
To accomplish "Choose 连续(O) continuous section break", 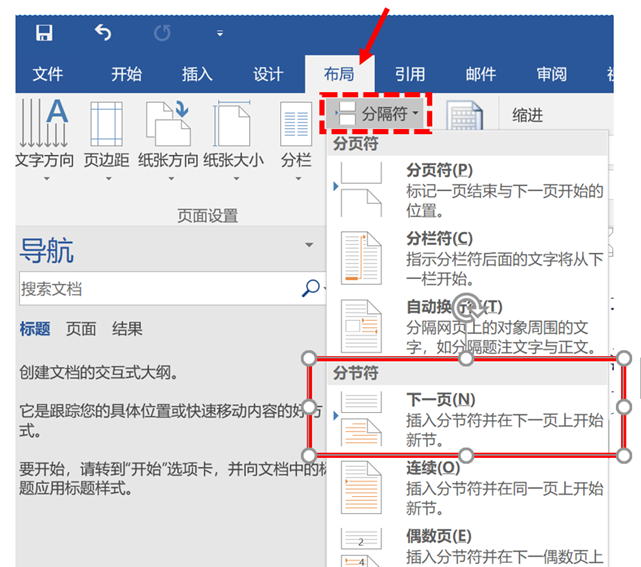I will point(468,487).
